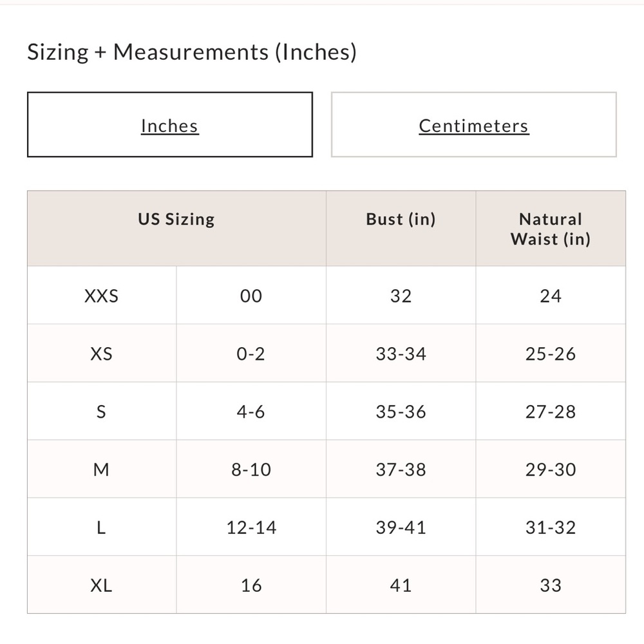Switch to the Centimeters tab
Viewport: 644px width, 644px height.
[473, 124]
